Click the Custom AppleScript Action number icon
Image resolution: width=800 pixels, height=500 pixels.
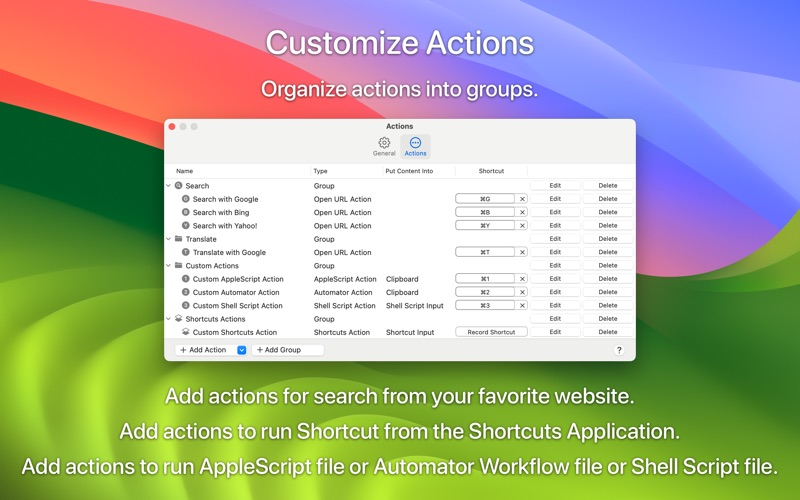tap(186, 279)
